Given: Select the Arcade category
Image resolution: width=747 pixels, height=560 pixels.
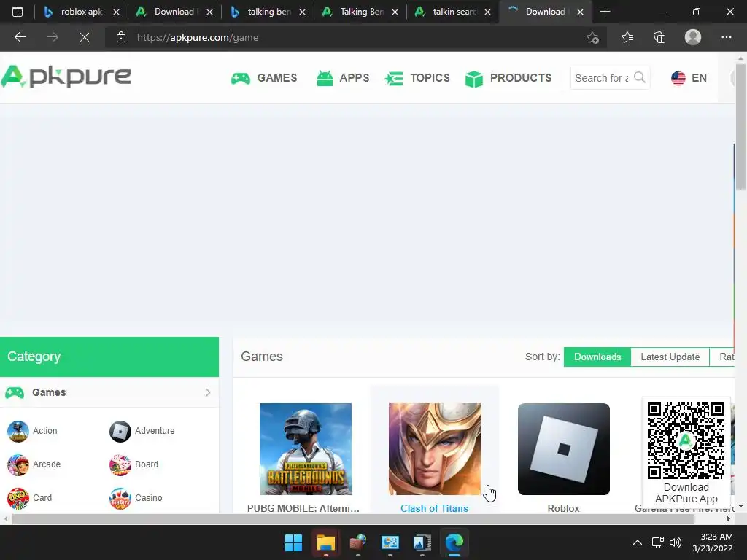Looking at the screenshot, I should [47, 464].
